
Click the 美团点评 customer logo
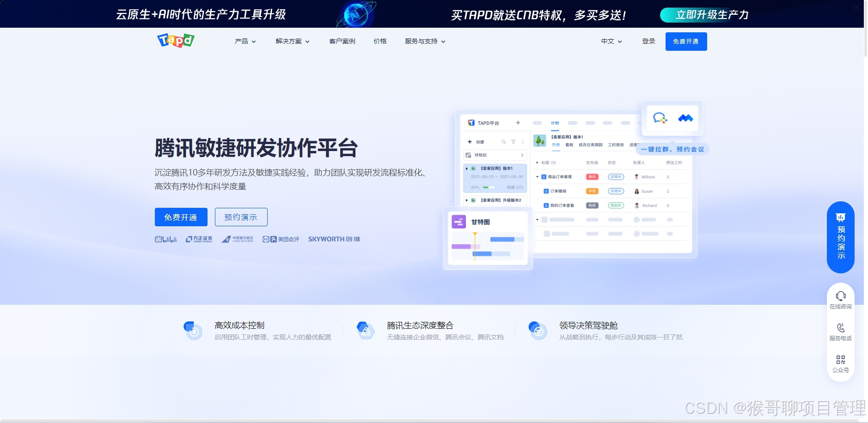281,239
